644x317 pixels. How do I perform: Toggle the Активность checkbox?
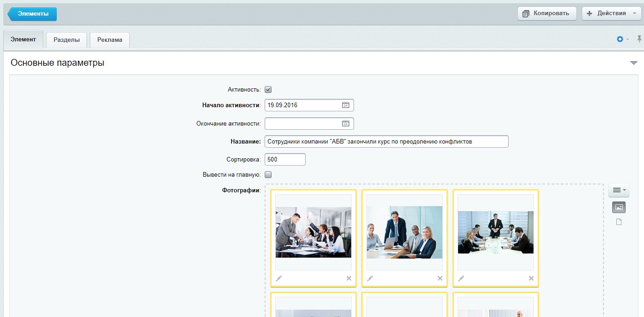(x=268, y=89)
